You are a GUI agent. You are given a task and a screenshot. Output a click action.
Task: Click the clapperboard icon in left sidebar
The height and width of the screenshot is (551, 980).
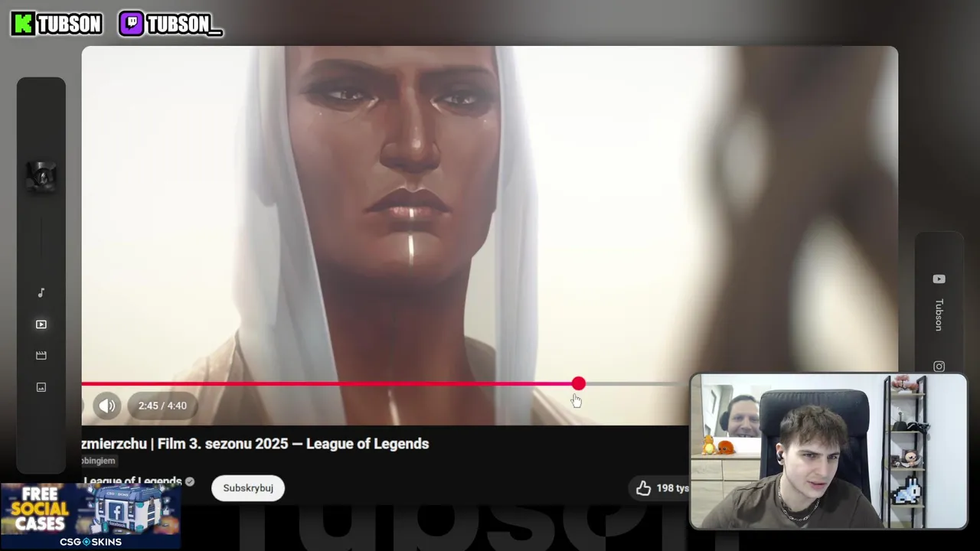pyautogui.click(x=41, y=356)
